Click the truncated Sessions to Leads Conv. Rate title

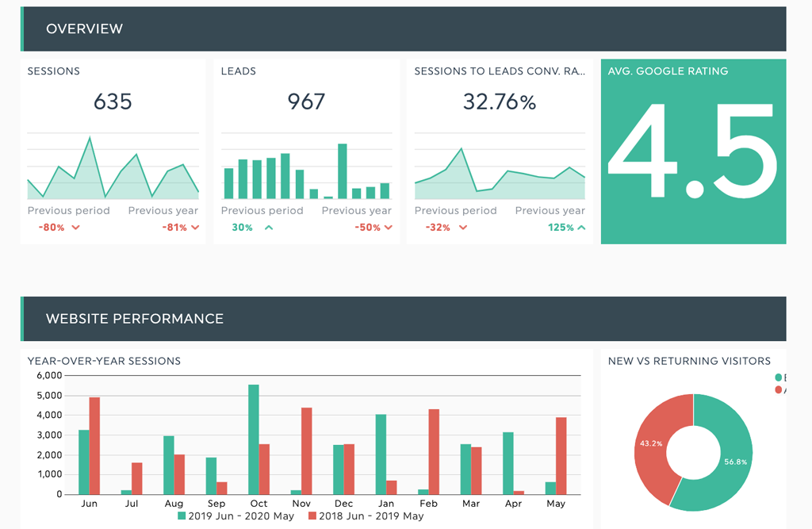tap(500, 71)
